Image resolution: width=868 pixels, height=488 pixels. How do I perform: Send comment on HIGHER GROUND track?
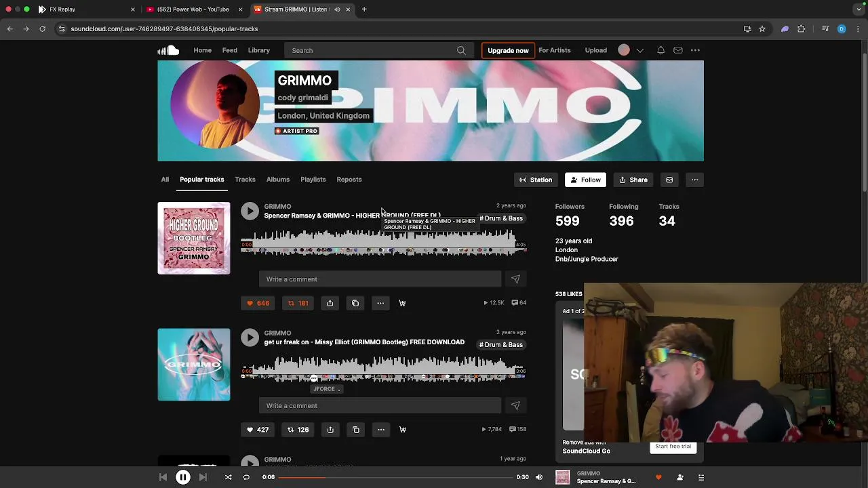coord(515,279)
